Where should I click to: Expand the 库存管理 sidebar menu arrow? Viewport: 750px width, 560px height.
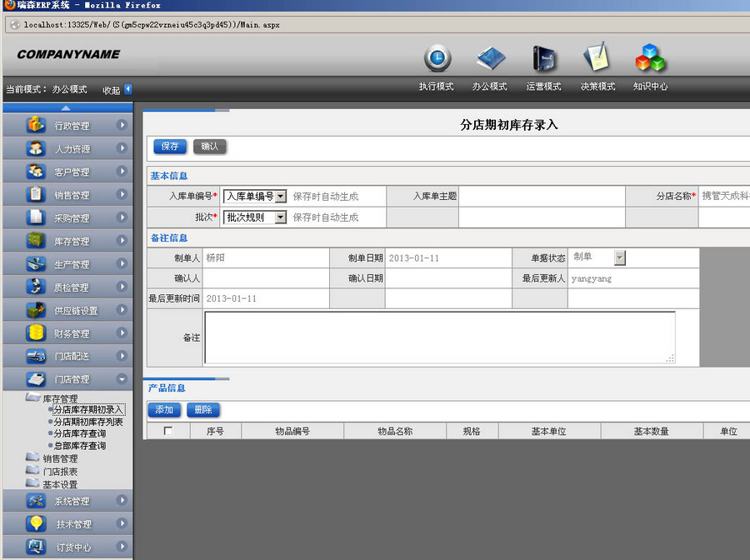pos(122,240)
